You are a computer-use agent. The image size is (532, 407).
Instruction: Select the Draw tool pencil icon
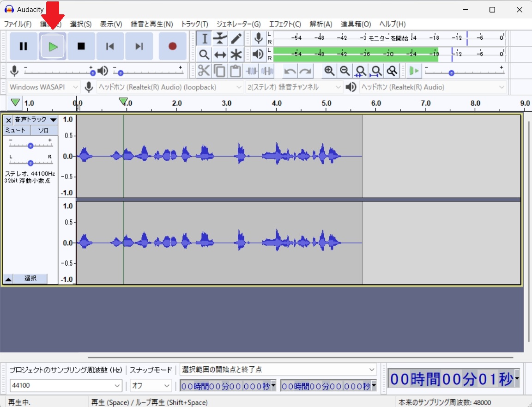point(236,38)
